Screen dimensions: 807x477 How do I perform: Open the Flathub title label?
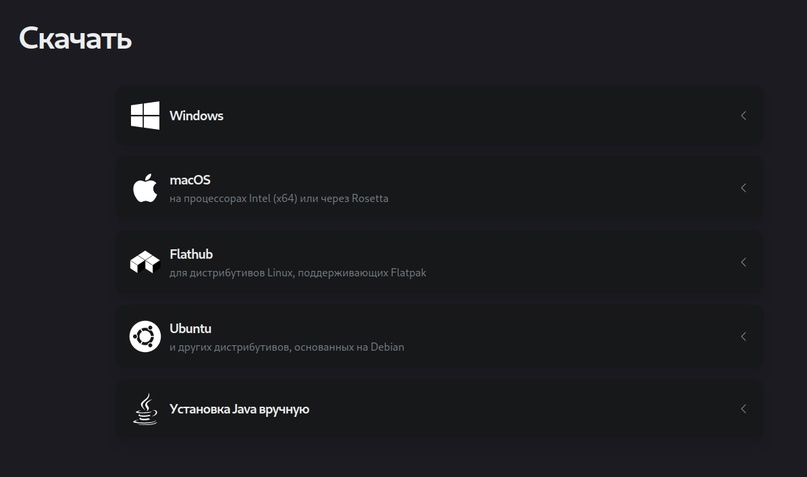pyautogui.click(x=191, y=254)
